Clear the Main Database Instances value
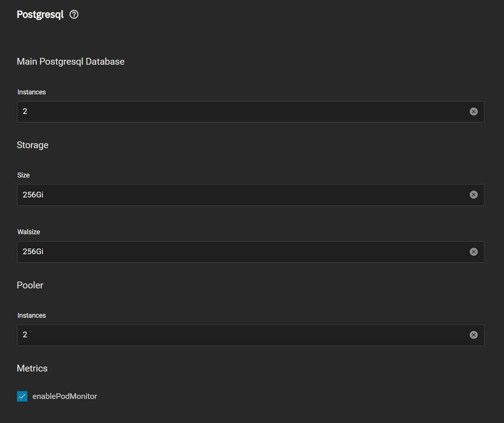504x423 pixels. (474, 111)
